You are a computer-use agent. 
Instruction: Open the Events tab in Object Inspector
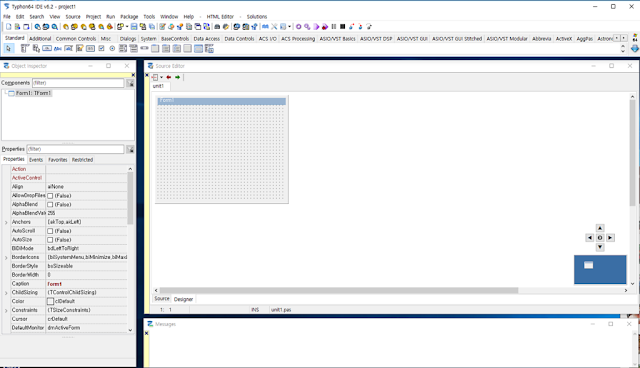click(x=36, y=160)
